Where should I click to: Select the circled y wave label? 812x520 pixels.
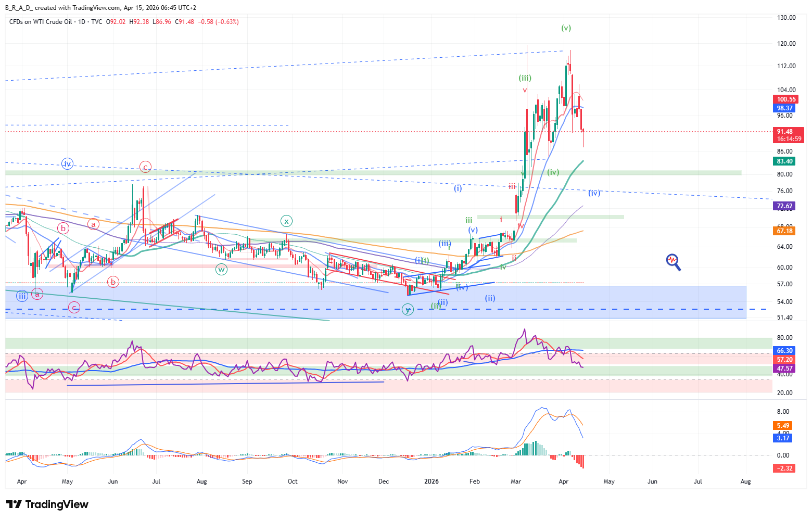[408, 310]
